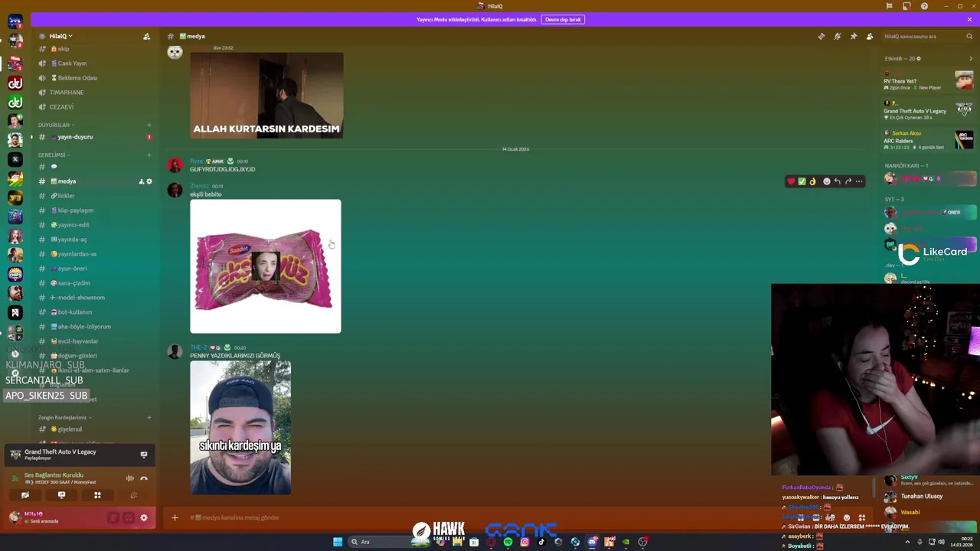The image size is (980, 551).
Task: Invite people icon beside HilalQ title
Action: tap(146, 36)
